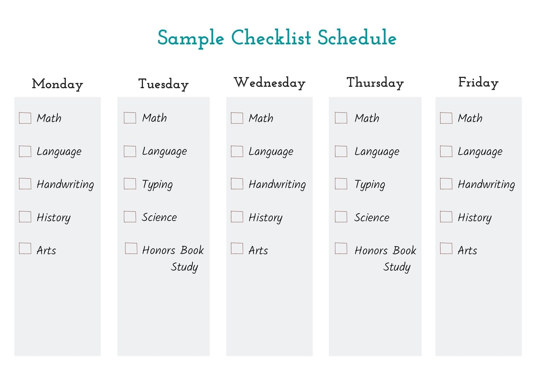Mark Thursday Typing as done

[x=341, y=184]
